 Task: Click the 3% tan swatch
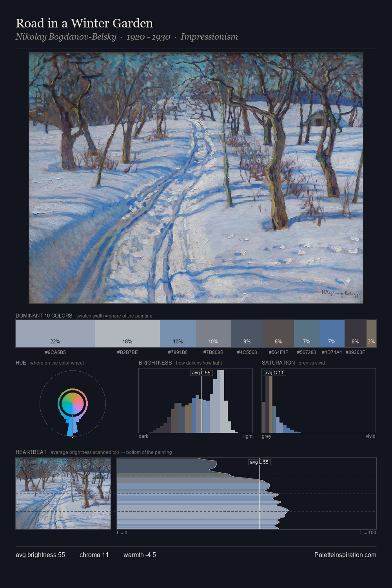point(371,334)
